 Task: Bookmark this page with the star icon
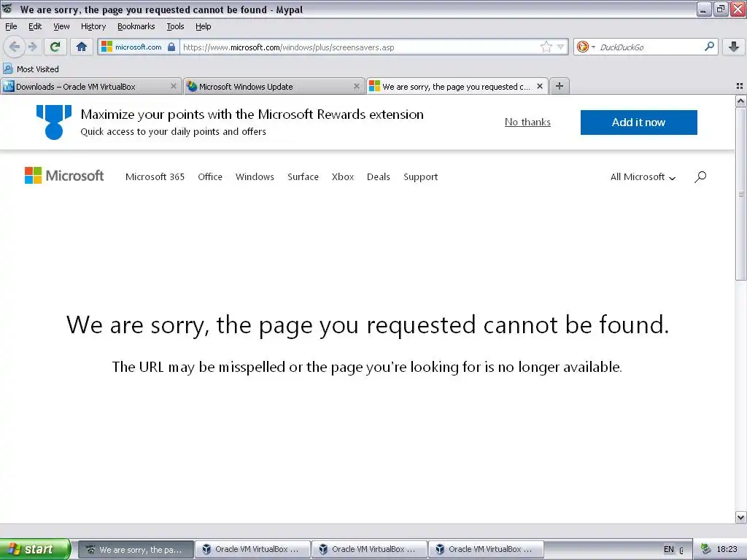[546, 47]
